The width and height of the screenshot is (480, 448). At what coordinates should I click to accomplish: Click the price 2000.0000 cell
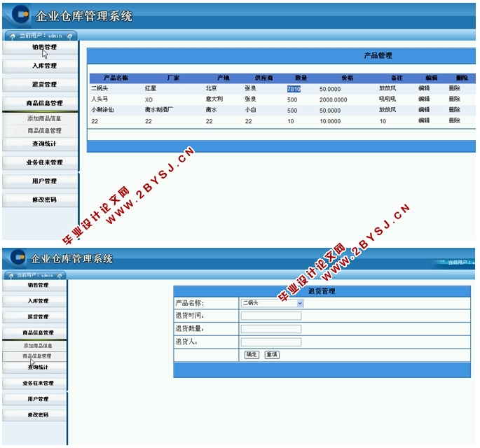[334, 100]
